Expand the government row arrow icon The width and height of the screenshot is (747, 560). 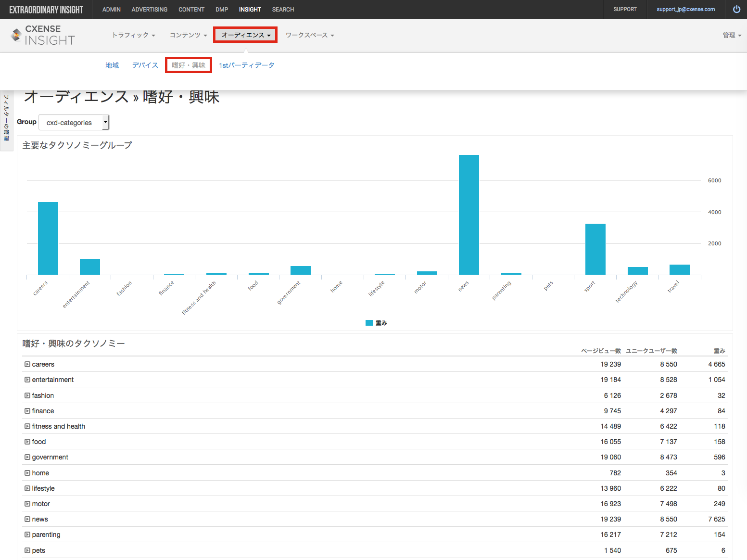coord(27,457)
